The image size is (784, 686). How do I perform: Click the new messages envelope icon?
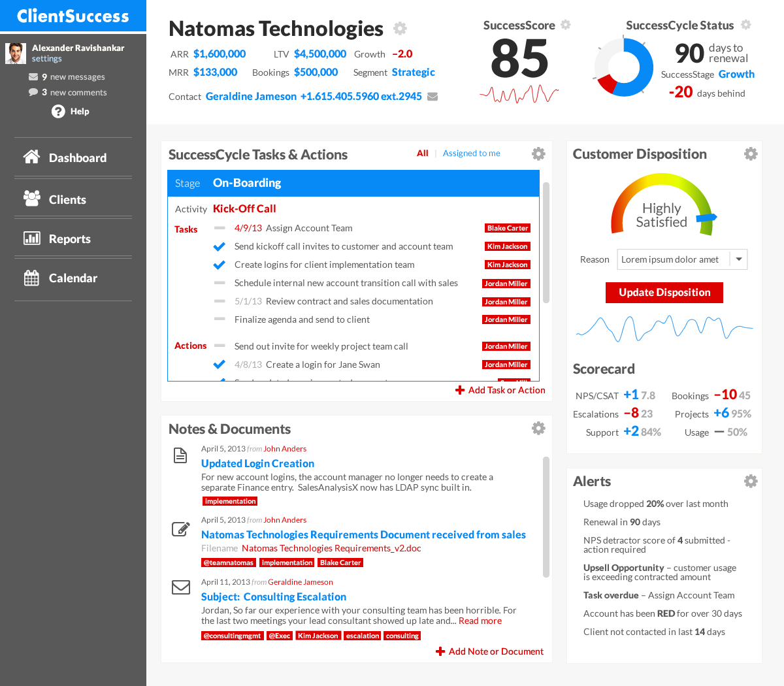click(x=33, y=76)
